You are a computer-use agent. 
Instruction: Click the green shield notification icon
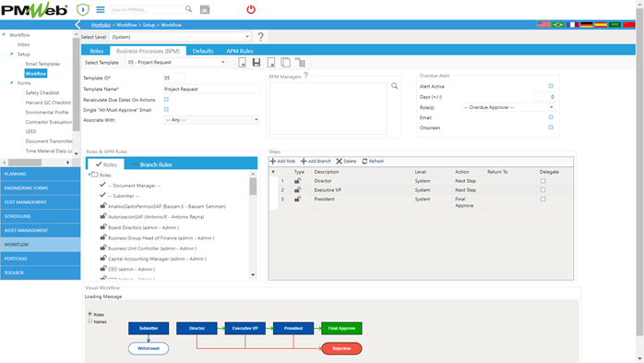(82, 9)
